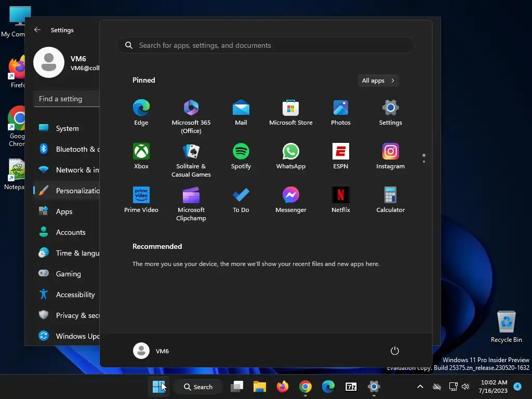Open Solitaire & Casual Games
532x399 pixels.
click(191, 160)
